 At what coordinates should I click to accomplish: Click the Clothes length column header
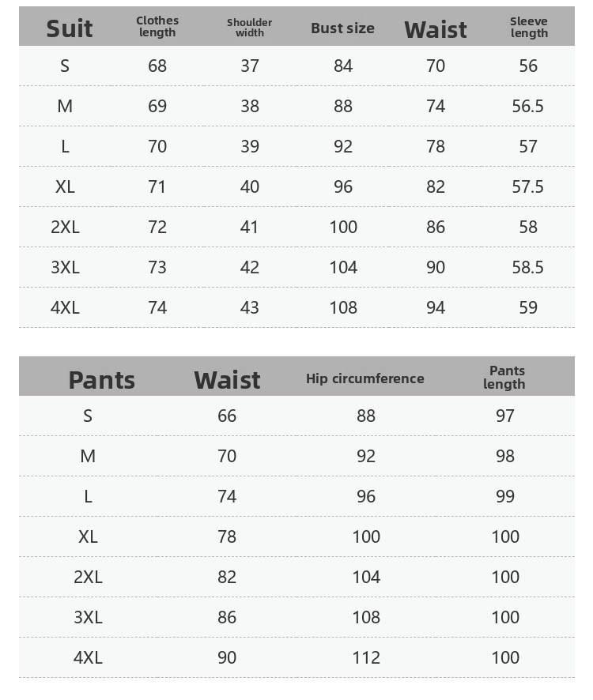click(x=157, y=26)
